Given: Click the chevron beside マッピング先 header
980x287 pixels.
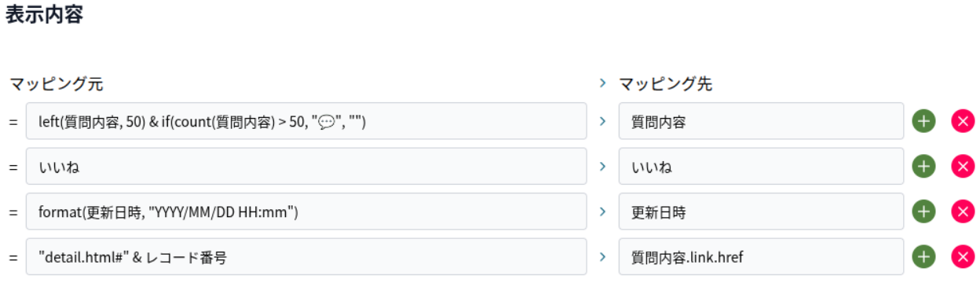Looking at the screenshot, I should coord(603,83).
